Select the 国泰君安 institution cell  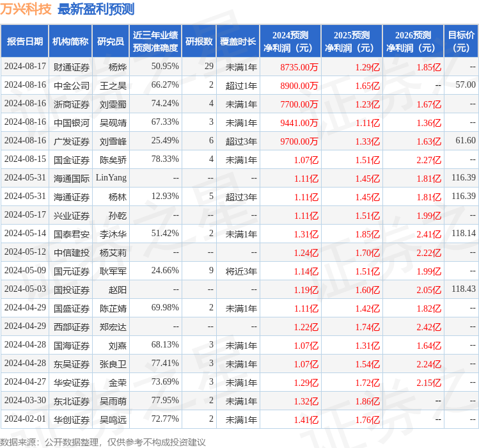(72, 234)
